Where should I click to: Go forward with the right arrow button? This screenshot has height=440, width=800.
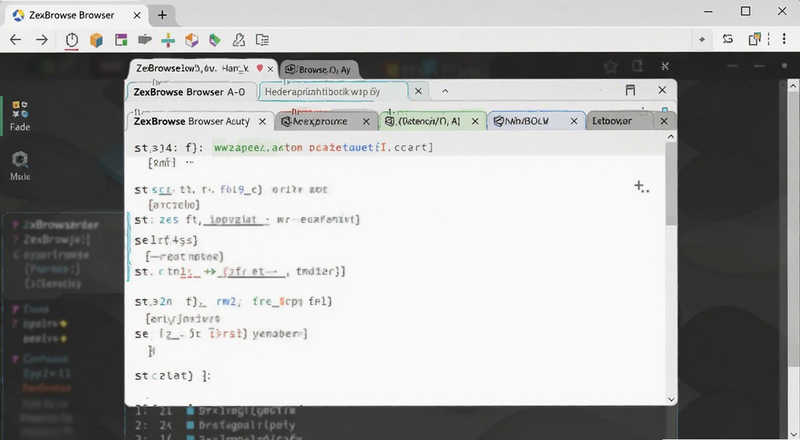42,40
